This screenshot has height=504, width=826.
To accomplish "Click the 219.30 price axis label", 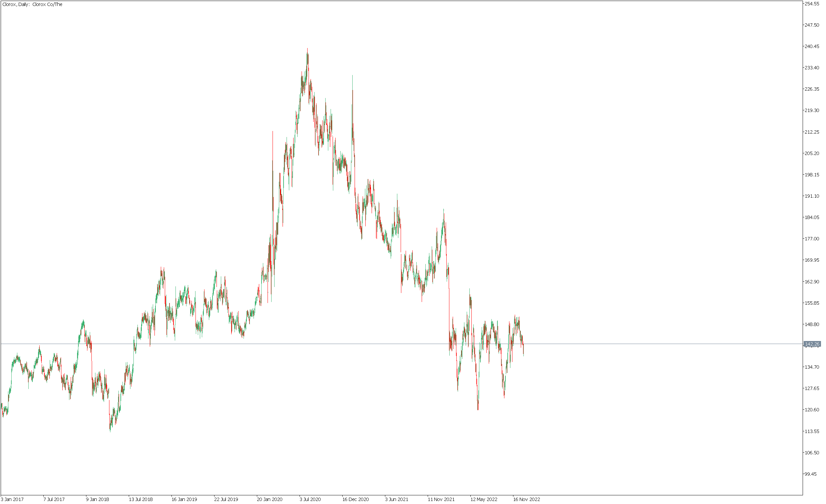I will pyautogui.click(x=812, y=111).
